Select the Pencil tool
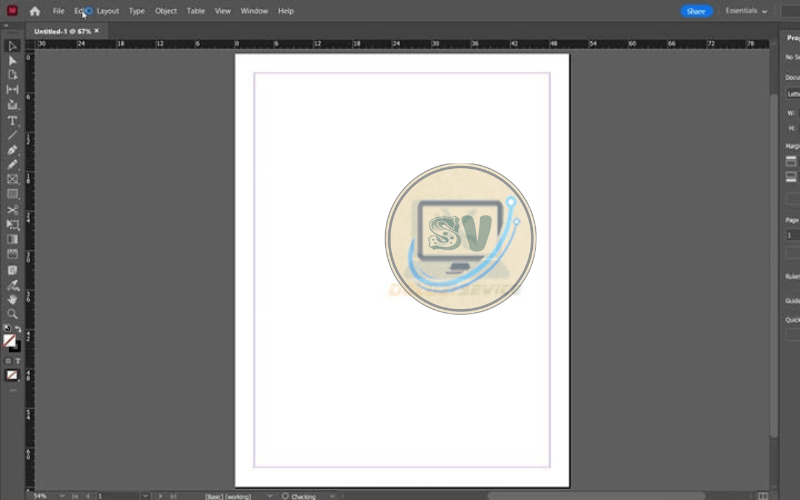 (x=12, y=164)
